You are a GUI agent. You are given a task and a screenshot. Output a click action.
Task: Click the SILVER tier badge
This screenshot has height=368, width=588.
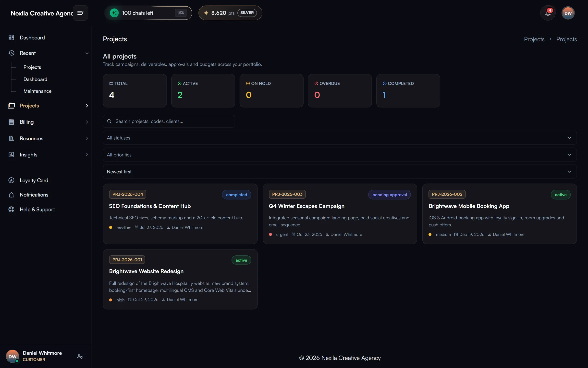click(247, 13)
